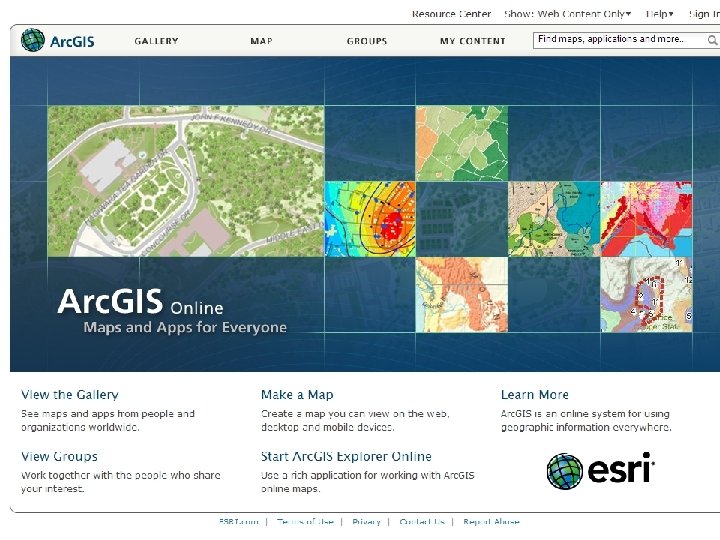The height and width of the screenshot is (540, 720).
Task: Click the ArcGIS globe logo icon
Action: tap(33, 40)
